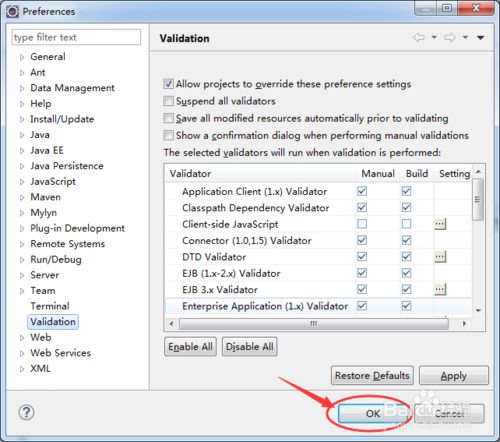The width and height of the screenshot is (500, 442).
Task: Enable Build for Client-side JavaScript
Action: coord(406,224)
